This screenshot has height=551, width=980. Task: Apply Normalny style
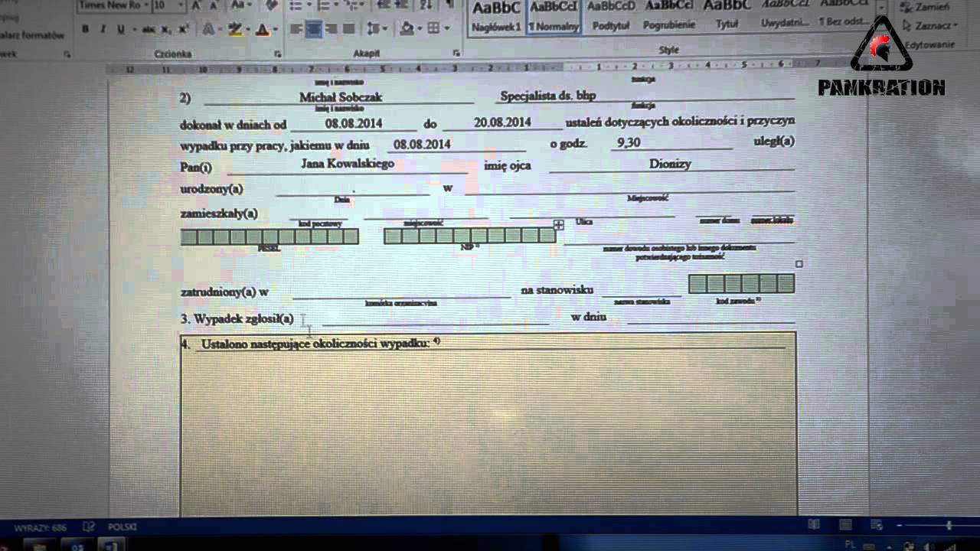(x=554, y=17)
